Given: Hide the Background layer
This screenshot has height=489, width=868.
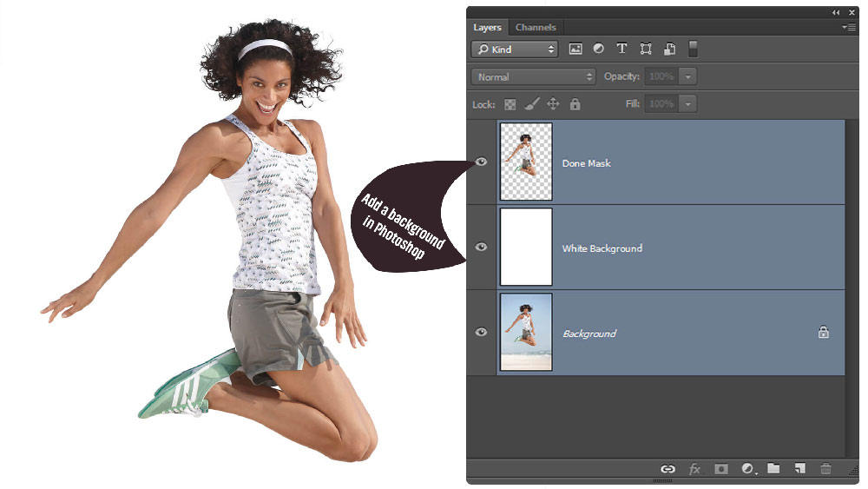Looking at the screenshot, I should point(481,332).
